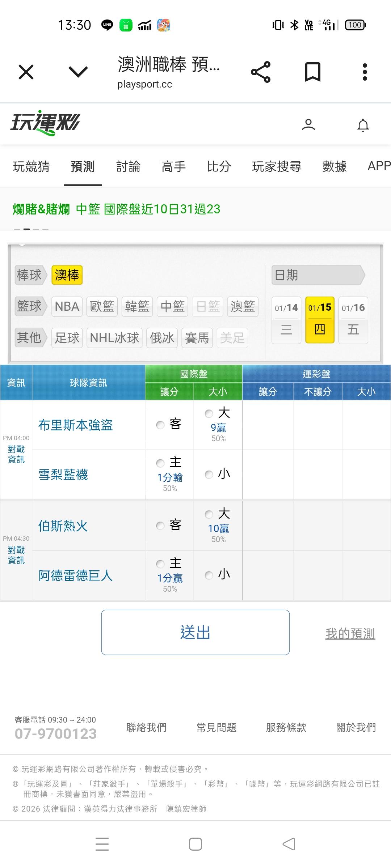
Task: Bookmark this page with the bookmark icon
Action: (313, 72)
